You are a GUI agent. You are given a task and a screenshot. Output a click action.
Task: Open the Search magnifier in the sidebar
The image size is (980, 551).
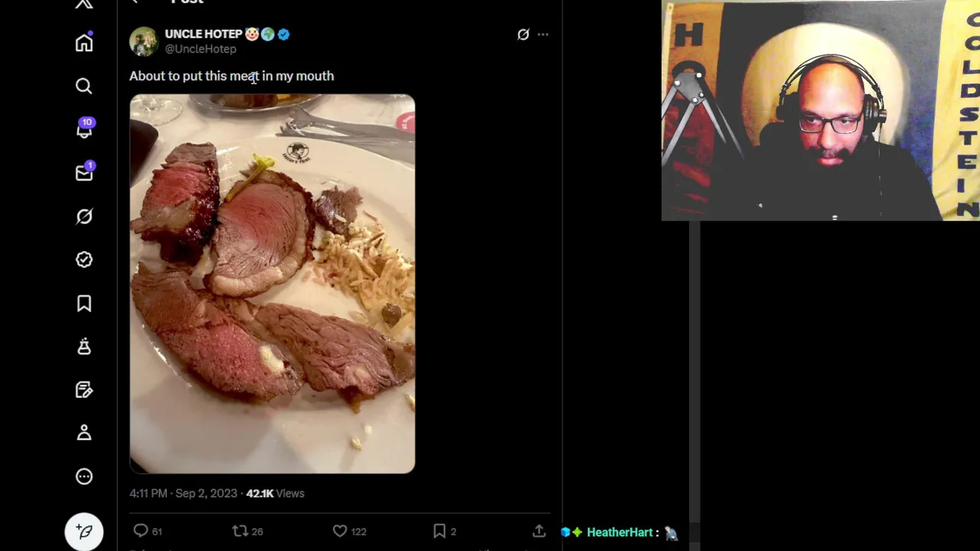[x=84, y=86]
